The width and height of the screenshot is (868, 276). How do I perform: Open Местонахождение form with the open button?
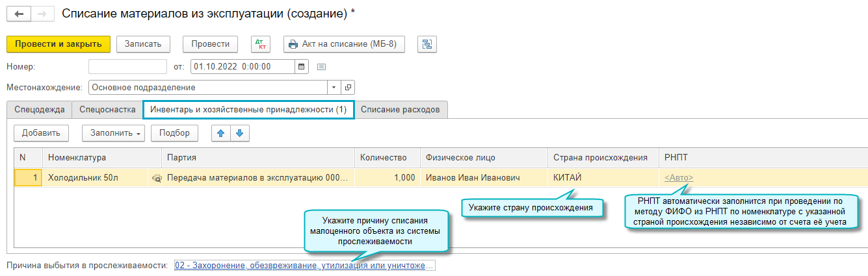click(x=348, y=88)
